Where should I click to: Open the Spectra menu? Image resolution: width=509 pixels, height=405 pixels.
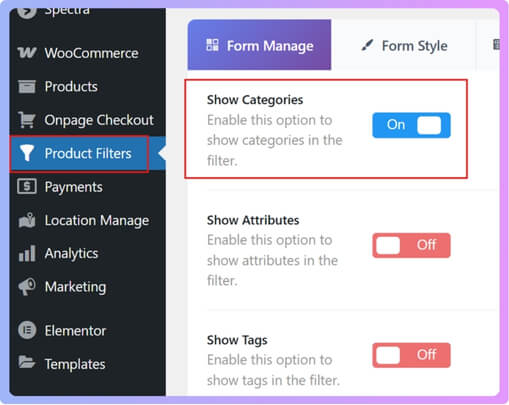coord(87,13)
